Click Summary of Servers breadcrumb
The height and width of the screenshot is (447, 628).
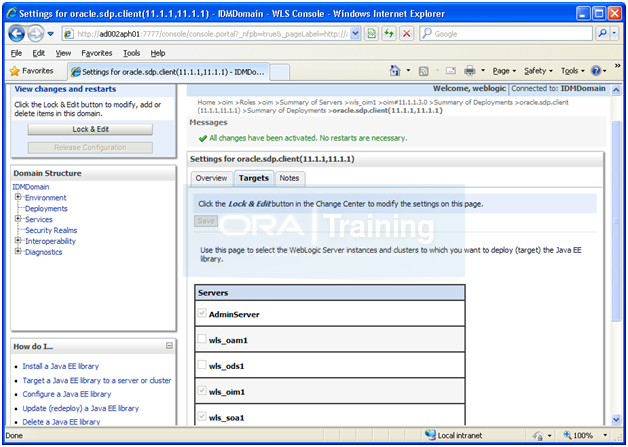[311, 103]
